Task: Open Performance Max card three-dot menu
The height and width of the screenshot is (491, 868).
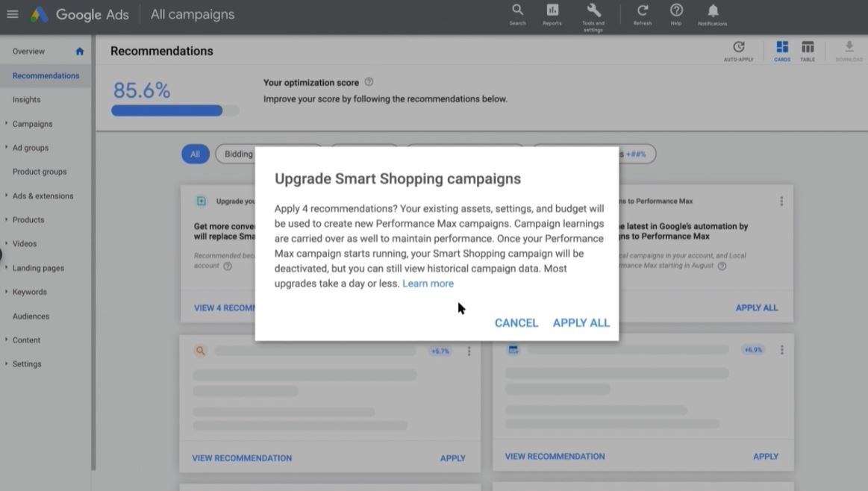Action: [781, 201]
